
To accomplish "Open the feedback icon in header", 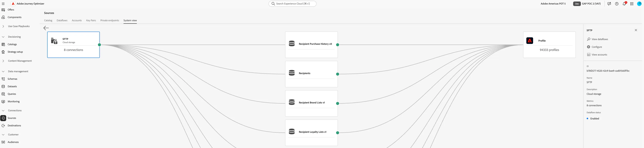I will pyautogui.click(x=609, y=4).
